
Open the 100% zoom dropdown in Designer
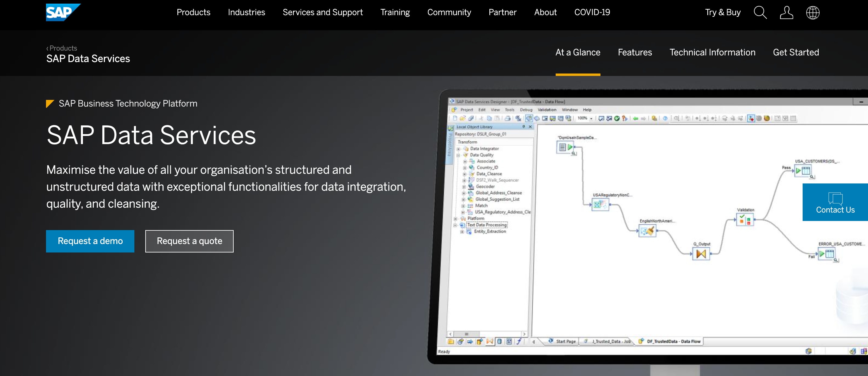tap(591, 118)
